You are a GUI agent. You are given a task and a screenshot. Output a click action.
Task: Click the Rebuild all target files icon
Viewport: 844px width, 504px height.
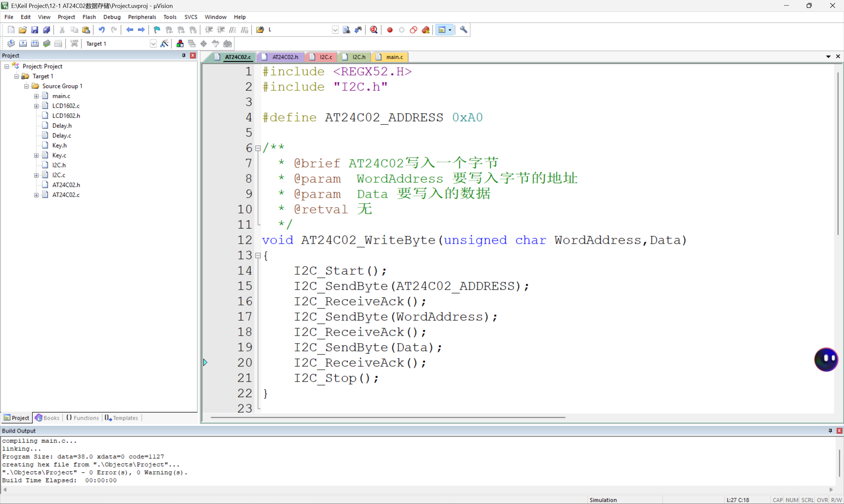click(35, 44)
